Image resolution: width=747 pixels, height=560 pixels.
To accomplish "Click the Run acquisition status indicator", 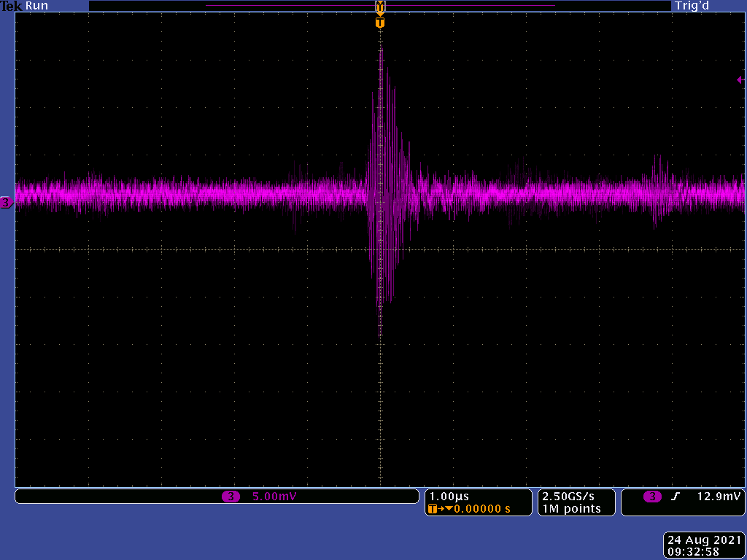I will (x=36, y=6).
